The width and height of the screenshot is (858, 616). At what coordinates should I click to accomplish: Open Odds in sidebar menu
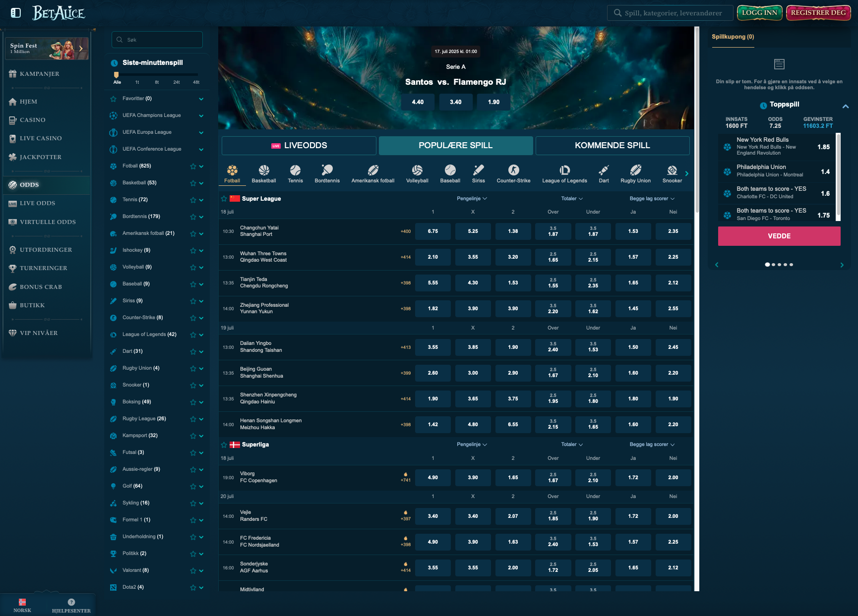[x=47, y=185]
